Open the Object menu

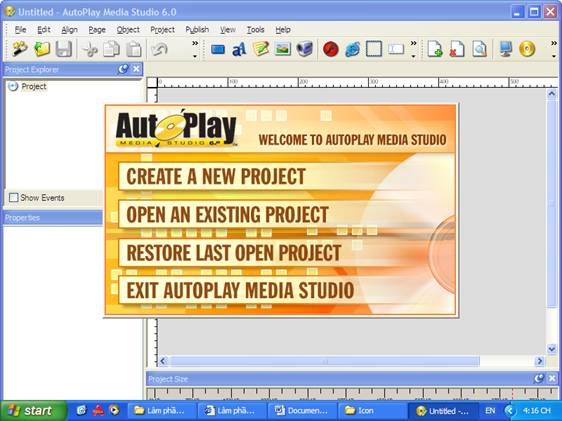128,30
